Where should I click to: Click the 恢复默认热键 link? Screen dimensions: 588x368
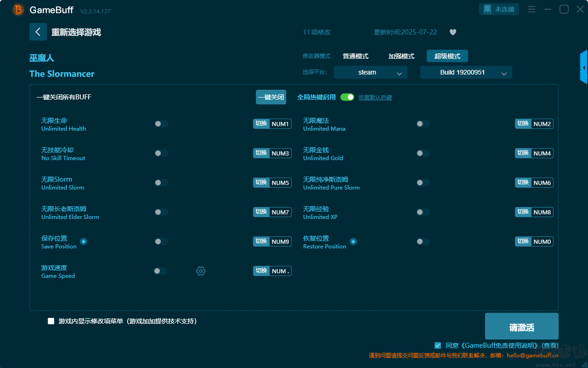click(375, 98)
